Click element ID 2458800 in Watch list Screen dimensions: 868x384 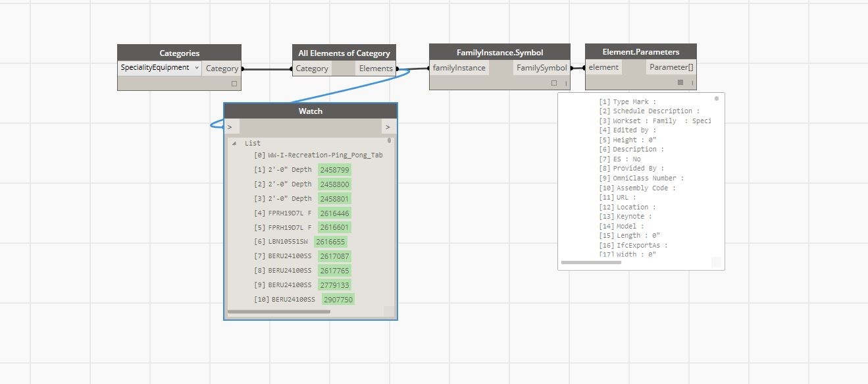(334, 184)
